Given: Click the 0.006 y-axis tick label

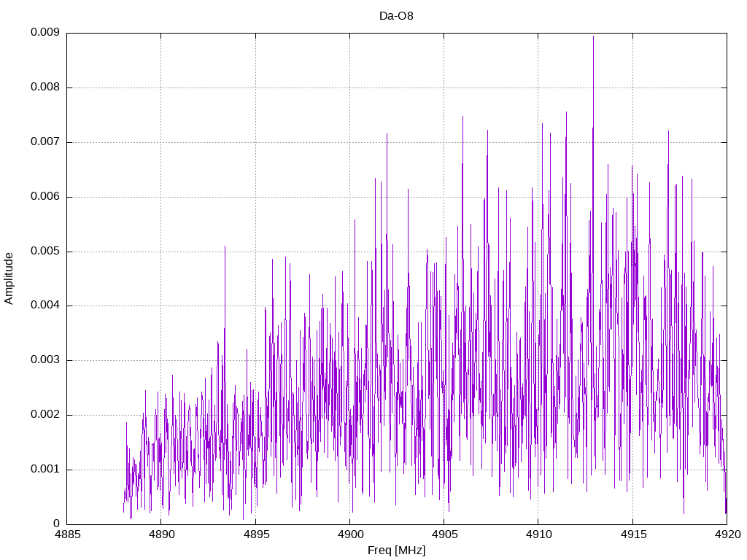Looking at the screenshot, I should (x=44, y=197).
